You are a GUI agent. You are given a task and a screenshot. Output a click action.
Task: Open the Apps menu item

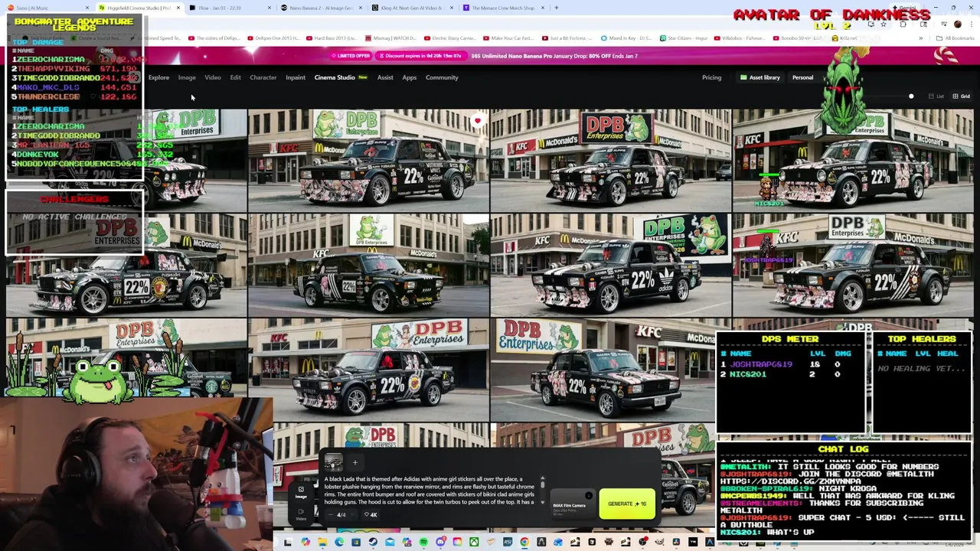410,77
